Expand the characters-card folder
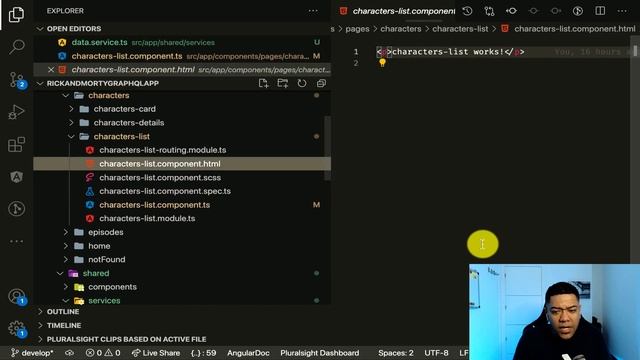The width and height of the screenshot is (640, 360). (71, 109)
